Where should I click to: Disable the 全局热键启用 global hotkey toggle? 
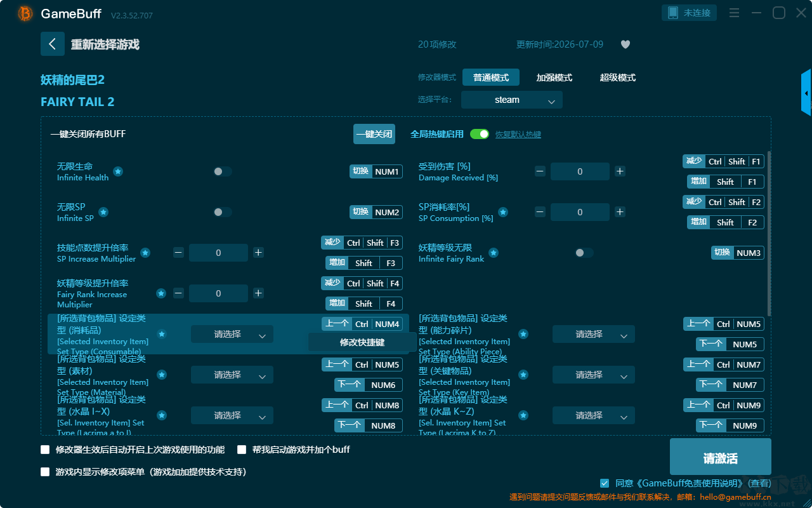click(x=480, y=134)
